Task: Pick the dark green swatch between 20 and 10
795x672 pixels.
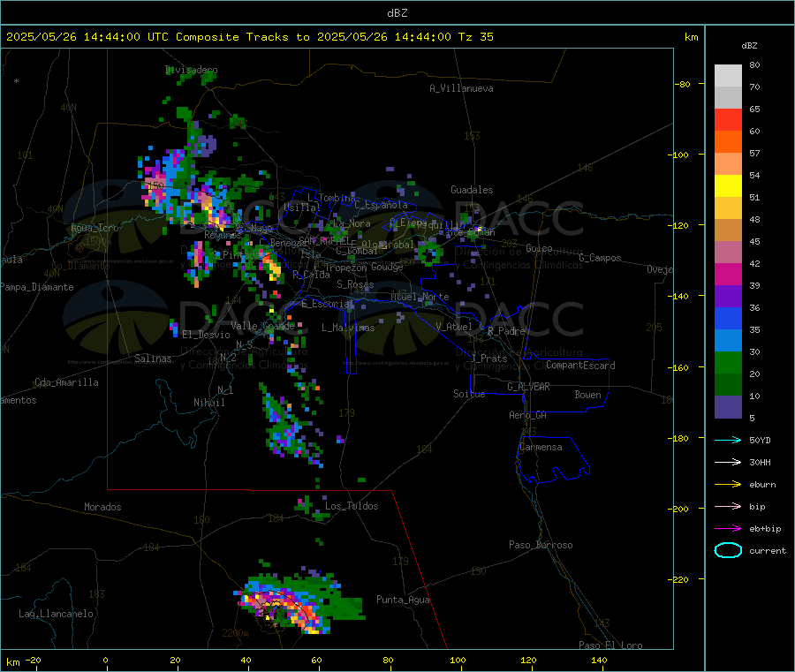Action: coord(728,385)
